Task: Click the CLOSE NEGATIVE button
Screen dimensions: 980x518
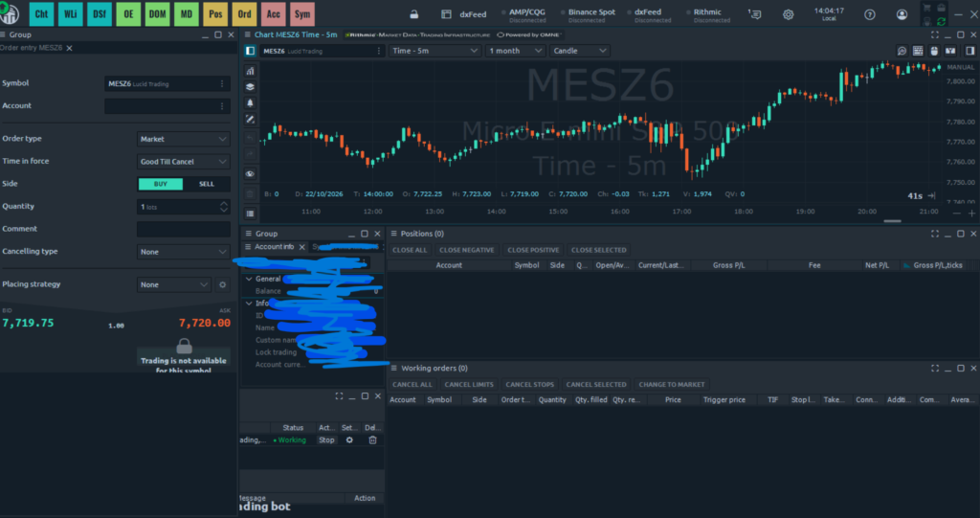Action: (x=467, y=250)
